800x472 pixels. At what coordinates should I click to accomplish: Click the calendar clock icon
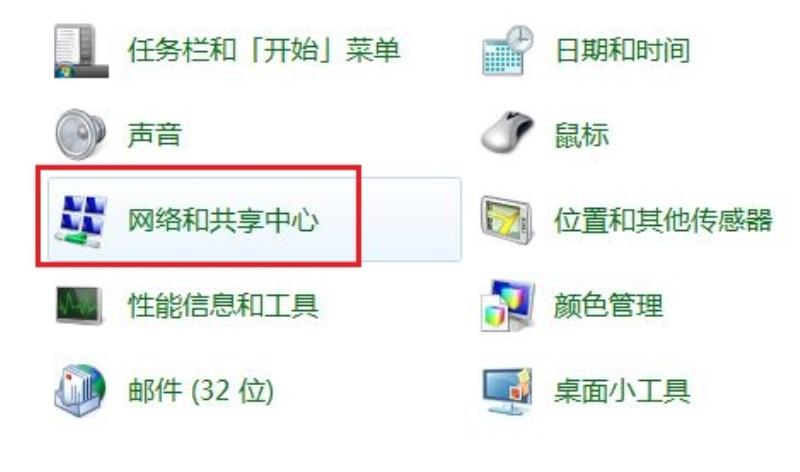pos(508,50)
